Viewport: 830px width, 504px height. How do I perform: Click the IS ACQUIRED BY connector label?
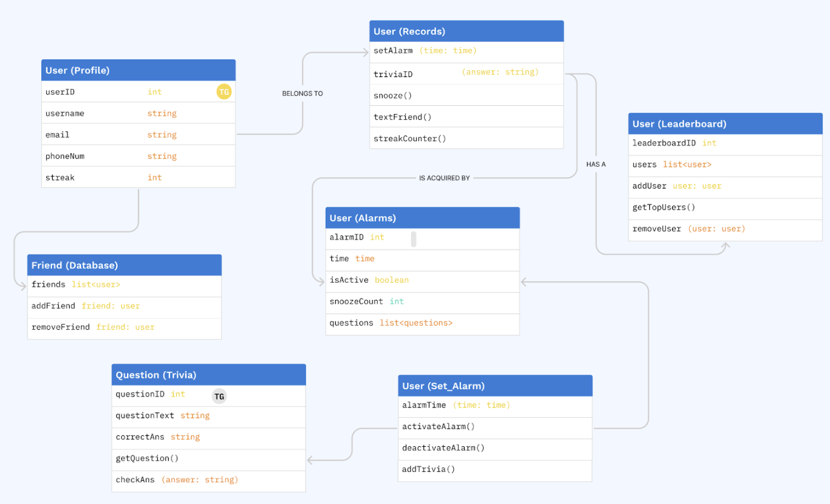point(444,178)
